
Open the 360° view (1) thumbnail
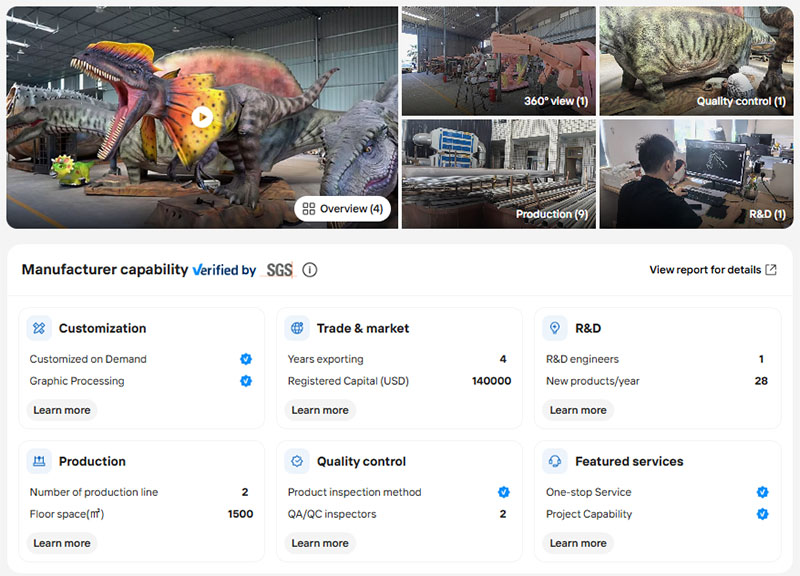coord(498,61)
